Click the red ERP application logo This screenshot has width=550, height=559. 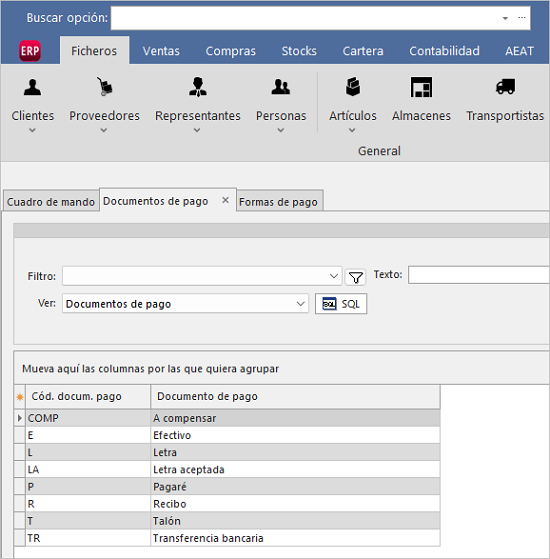[x=30, y=51]
